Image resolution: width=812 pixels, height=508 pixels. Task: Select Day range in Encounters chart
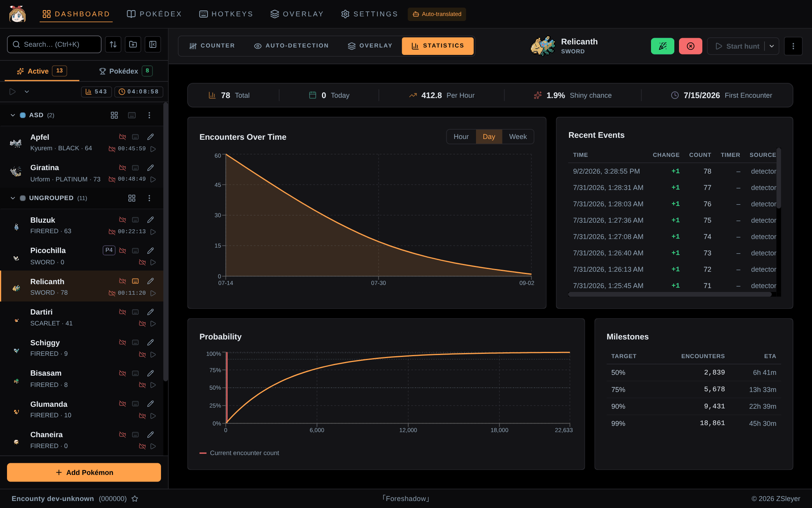pyautogui.click(x=489, y=137)
